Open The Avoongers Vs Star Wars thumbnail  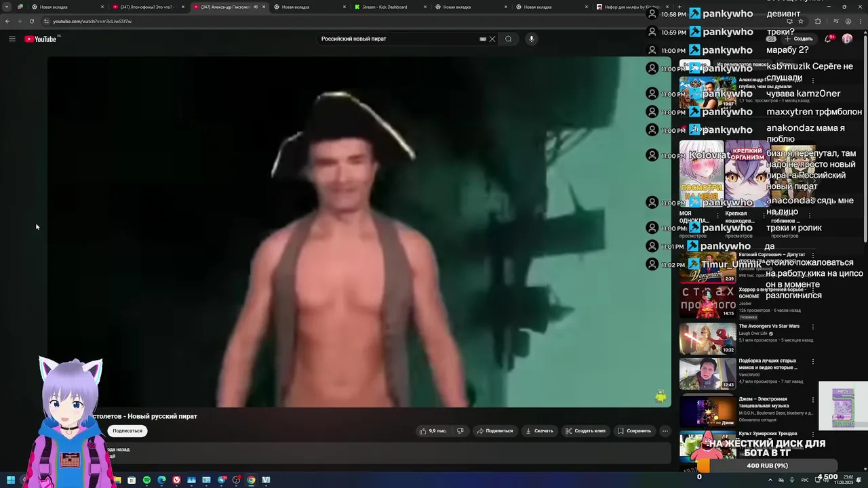click(x=708, y=338)
